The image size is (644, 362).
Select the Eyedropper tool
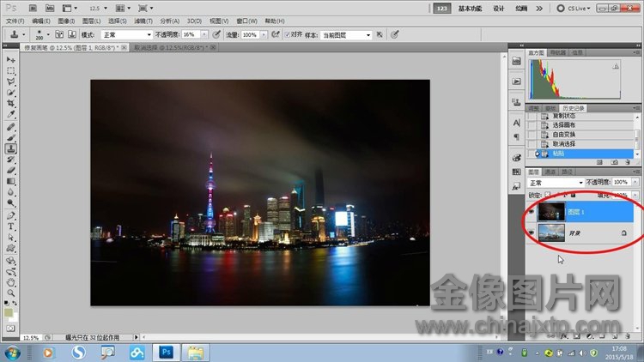[x=10, y=114]
